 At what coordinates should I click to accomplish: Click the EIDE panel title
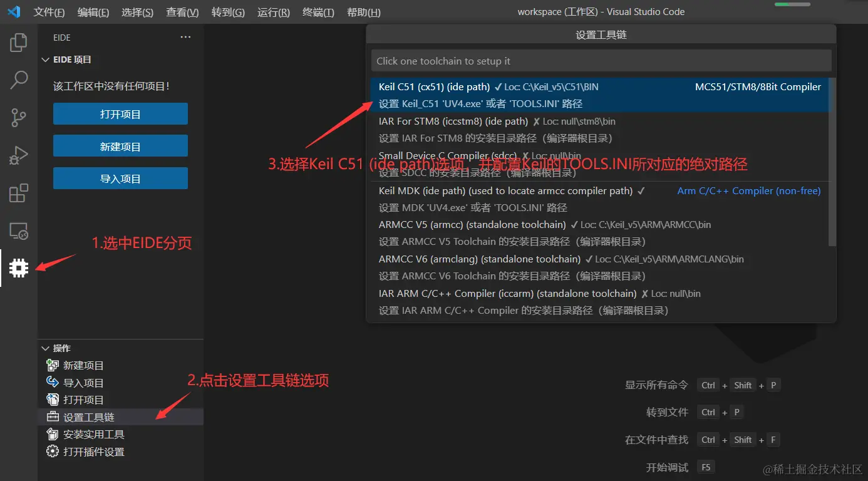62,38
